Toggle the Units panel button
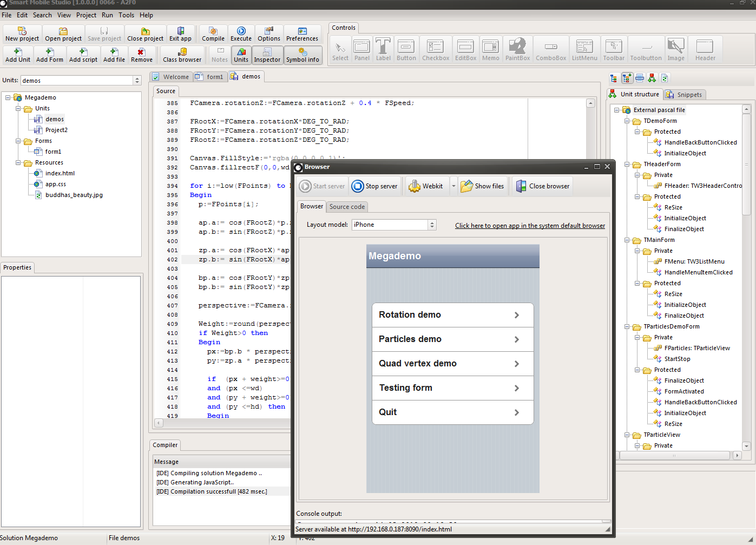This screenshot has height=545, width=756. click(241, 55)
